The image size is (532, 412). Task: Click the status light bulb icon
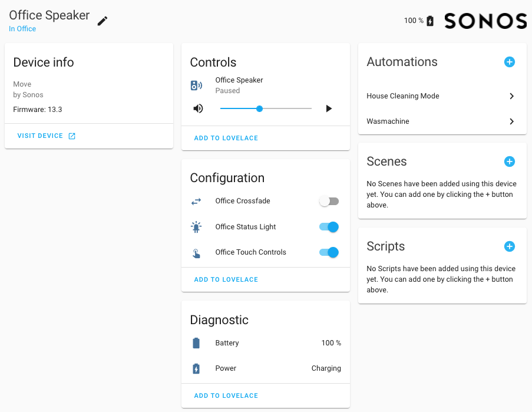coord(196,226)
